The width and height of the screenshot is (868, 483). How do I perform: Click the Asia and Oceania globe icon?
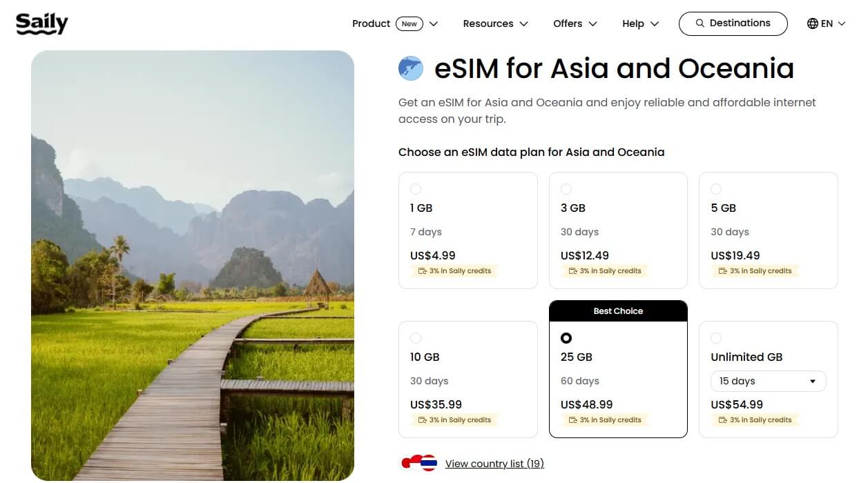(x=411, y=68)
